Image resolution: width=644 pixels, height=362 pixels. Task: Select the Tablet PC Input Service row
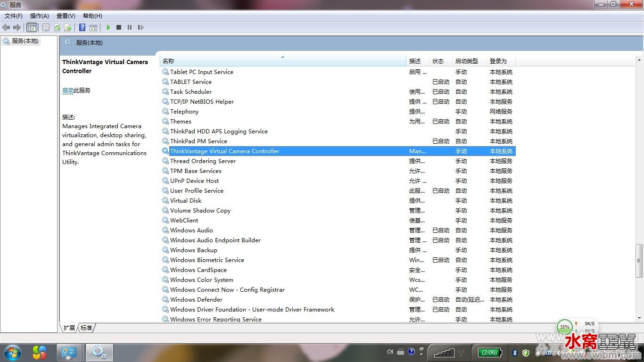(338, 72)
